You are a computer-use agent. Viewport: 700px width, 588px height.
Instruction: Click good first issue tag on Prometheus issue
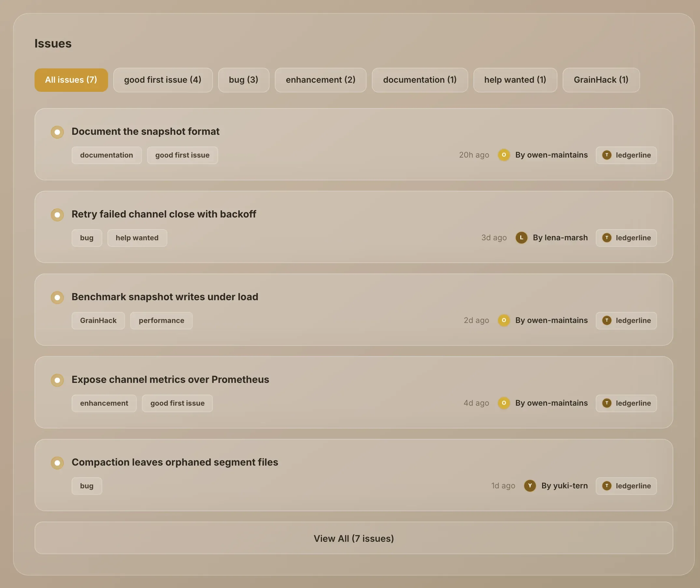click(x=177, y=403)
